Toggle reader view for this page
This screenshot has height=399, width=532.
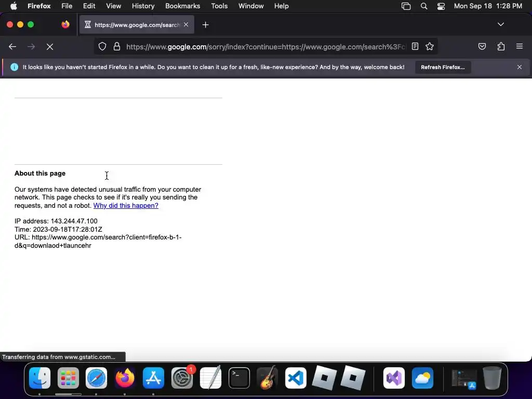(415, 46)
